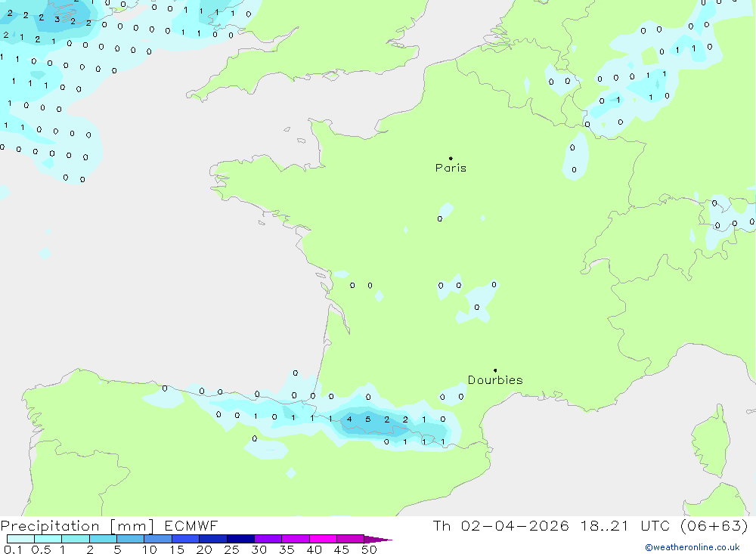Click the purple arrow tip ending the legend
The width and height of the screenshot is (756, 554).
click(x=378, y=539)
